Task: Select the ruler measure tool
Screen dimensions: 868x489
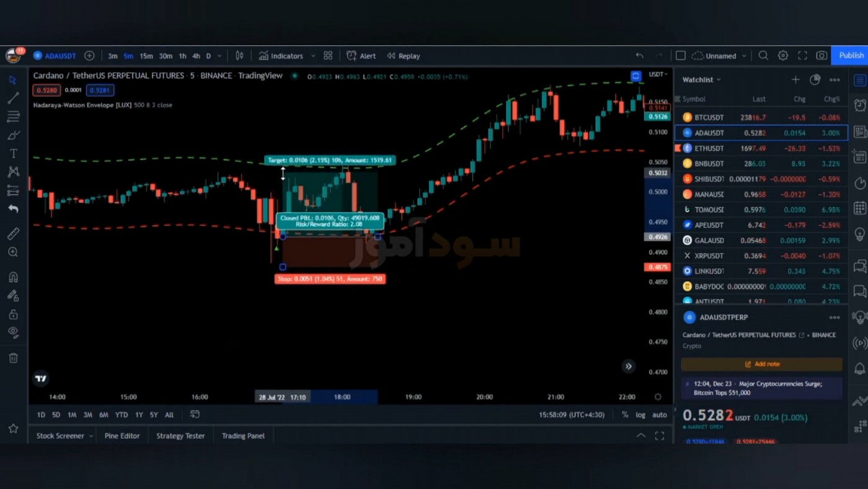Action: (13, 234)
